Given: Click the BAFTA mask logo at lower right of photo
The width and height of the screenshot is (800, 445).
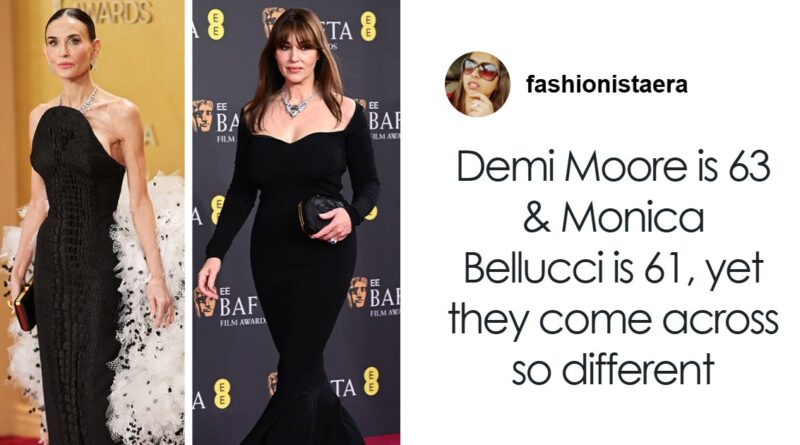Looking at the screenshot, I should [x=358, y=292].
